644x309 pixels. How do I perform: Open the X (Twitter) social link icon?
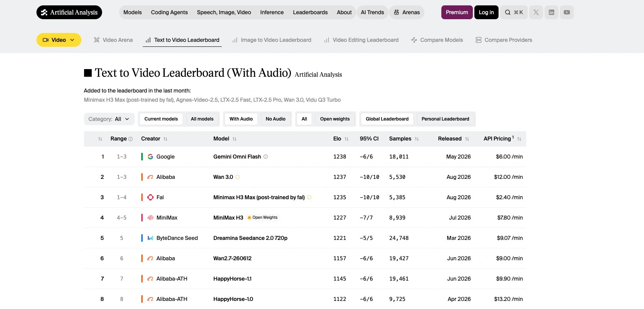(536, 12)
